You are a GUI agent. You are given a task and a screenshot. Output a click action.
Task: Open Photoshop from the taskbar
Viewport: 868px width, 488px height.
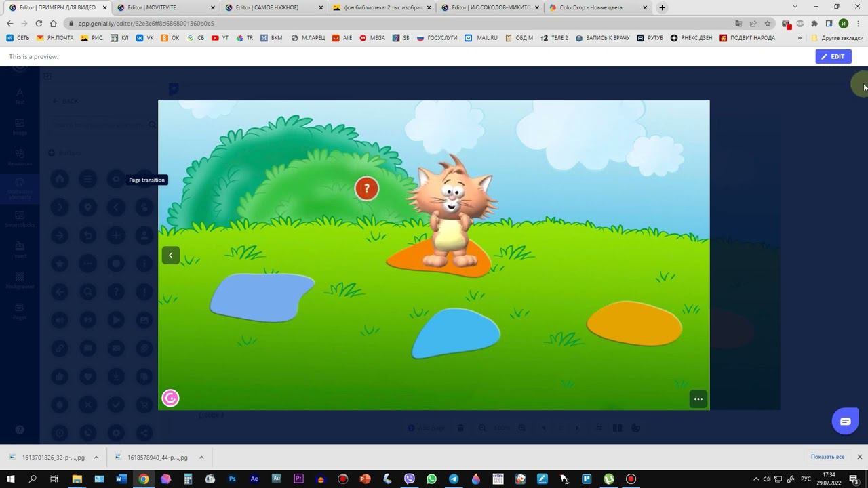coord(232,479)
